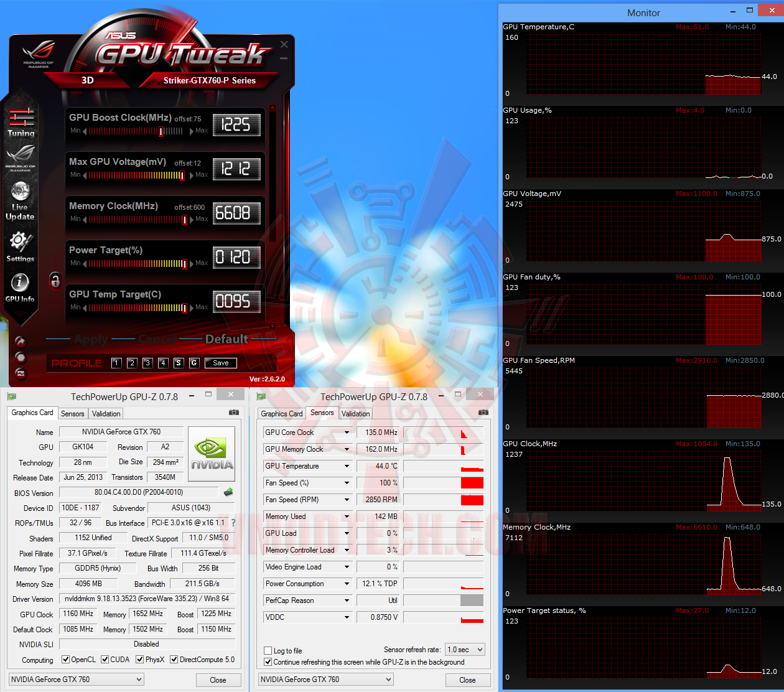Screen dimensions: 784x692
Task: Click Cancel in GPU Tweak
Action: [157, 339]
